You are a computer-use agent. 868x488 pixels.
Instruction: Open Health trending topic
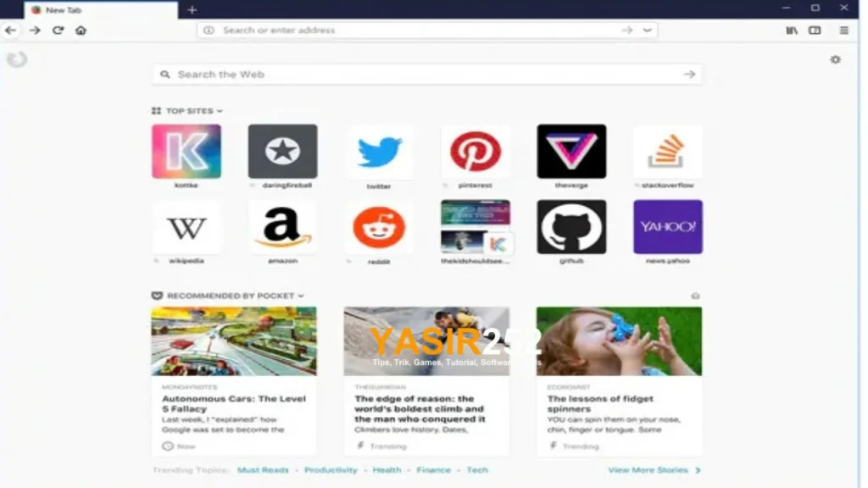(387, 469)
